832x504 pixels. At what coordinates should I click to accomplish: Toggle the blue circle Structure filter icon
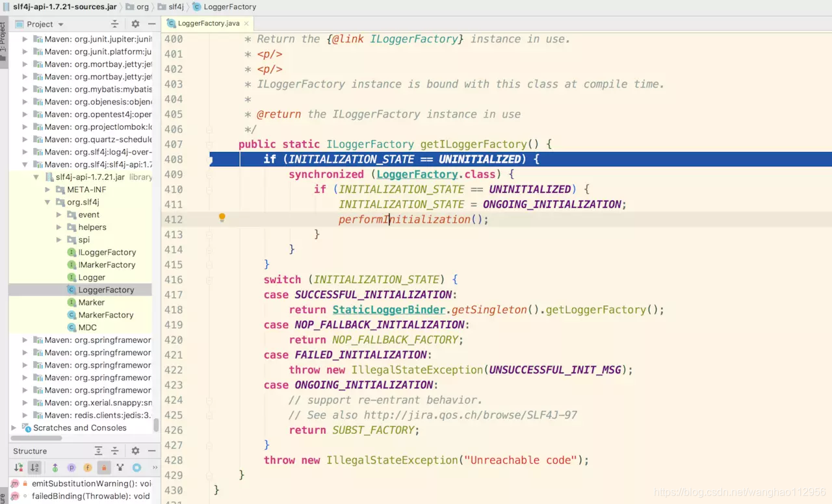click(x=136, y=468)
